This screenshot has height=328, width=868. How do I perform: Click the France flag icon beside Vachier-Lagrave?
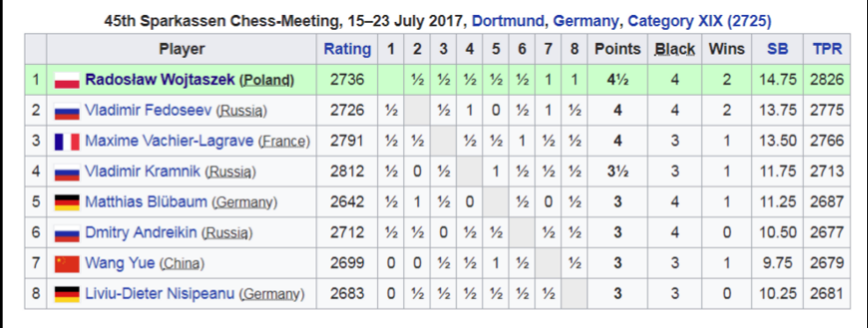pyautogui.click(x=67, y=142)
